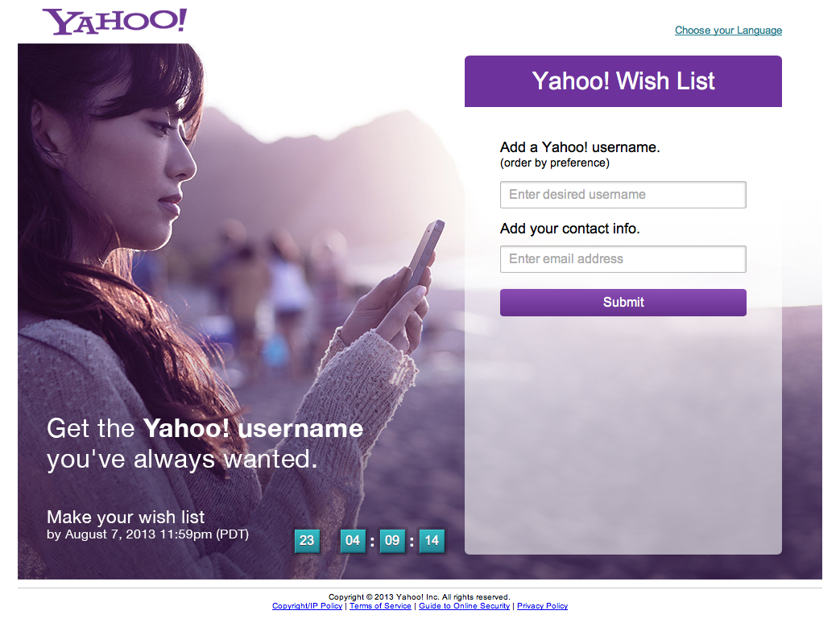Image resolution: width=840 pixels, height=627 pixels.
Task: Click the countdown minutes tile showing 09
Action: (x=392, y=541)
